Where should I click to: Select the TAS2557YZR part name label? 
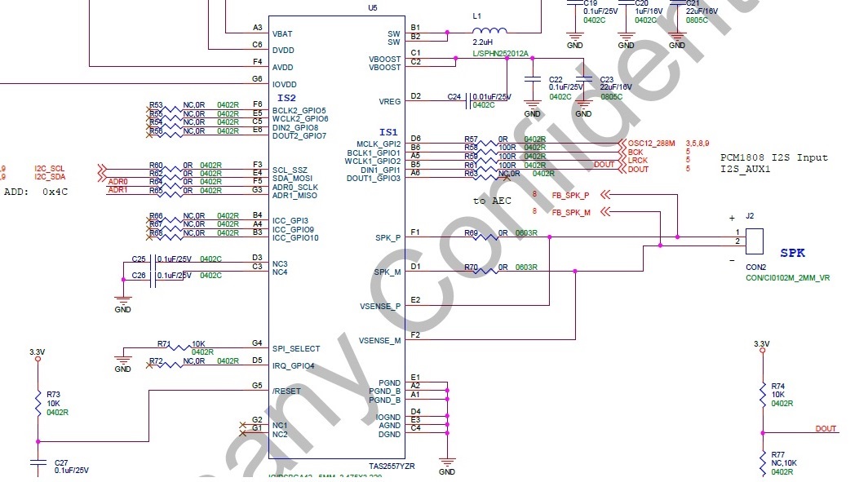pyautogui.click(x=392, y=466)
